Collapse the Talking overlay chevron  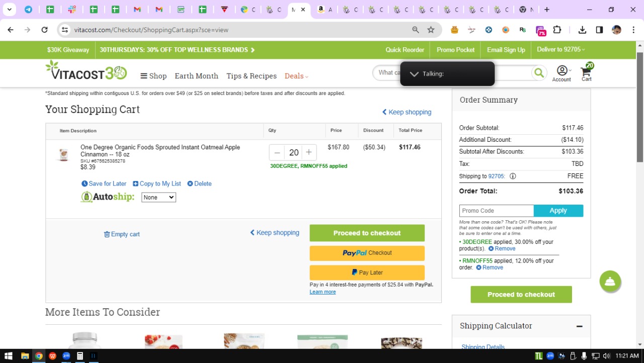tap(414, 74)
